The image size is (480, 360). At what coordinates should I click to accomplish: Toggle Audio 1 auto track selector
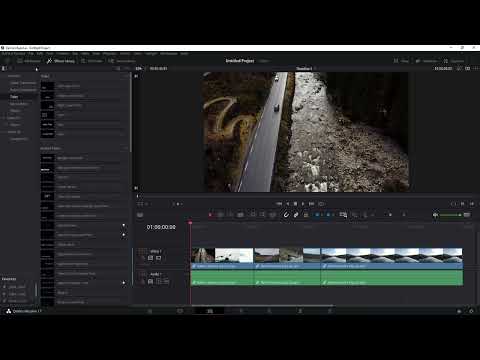150,281
